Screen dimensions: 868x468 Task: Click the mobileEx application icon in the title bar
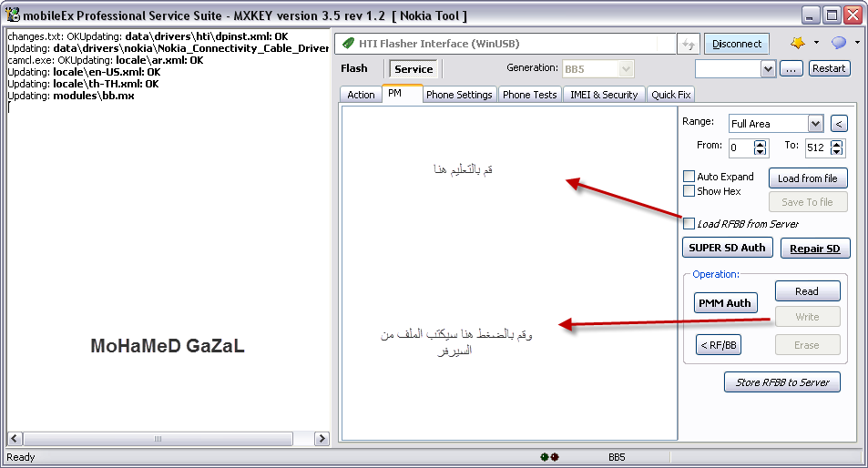tap(12, 15)
